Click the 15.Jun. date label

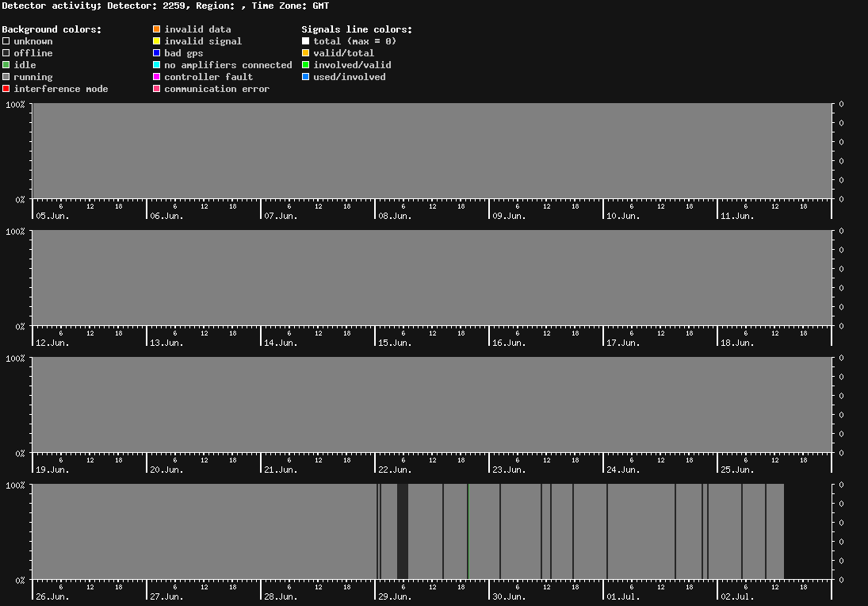(396, 343)
